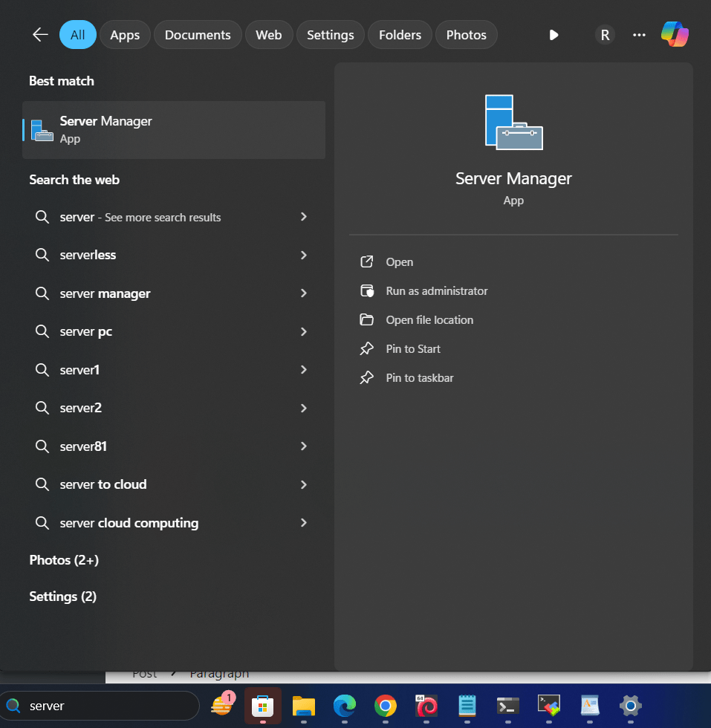Click the play arrow icon in header

553,35
